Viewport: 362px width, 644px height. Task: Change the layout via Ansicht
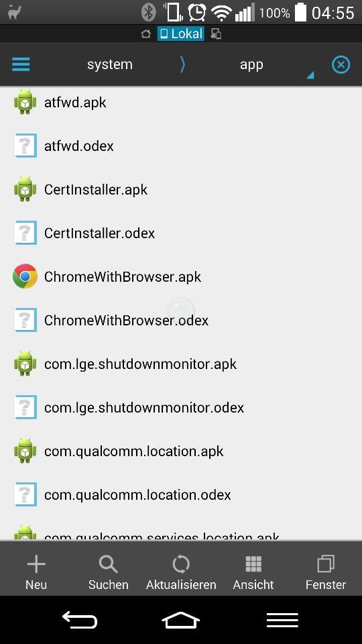tap(253, 572)
